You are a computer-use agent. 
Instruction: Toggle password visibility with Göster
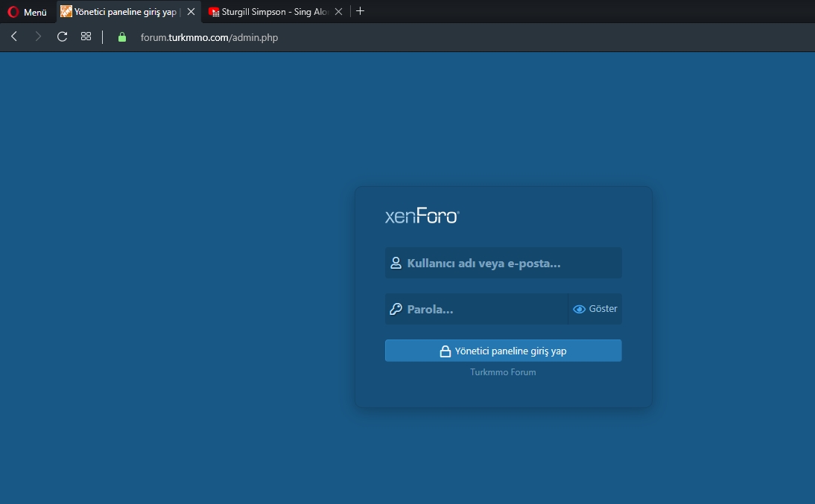click(595, 309)
